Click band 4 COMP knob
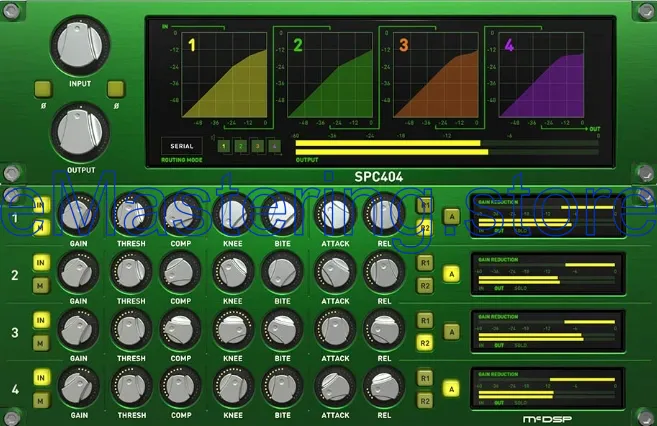657x426 pixels. click(x=181, y=387)
